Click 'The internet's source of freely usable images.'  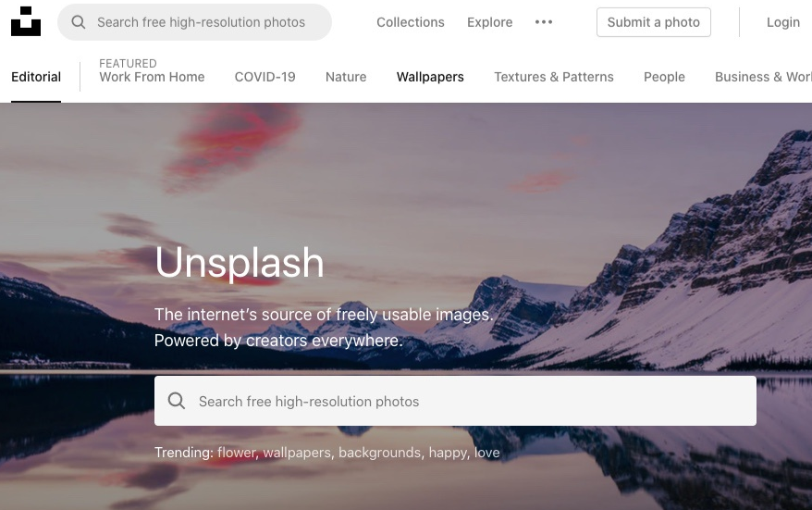pyautogui.click(x=324, y=315)
